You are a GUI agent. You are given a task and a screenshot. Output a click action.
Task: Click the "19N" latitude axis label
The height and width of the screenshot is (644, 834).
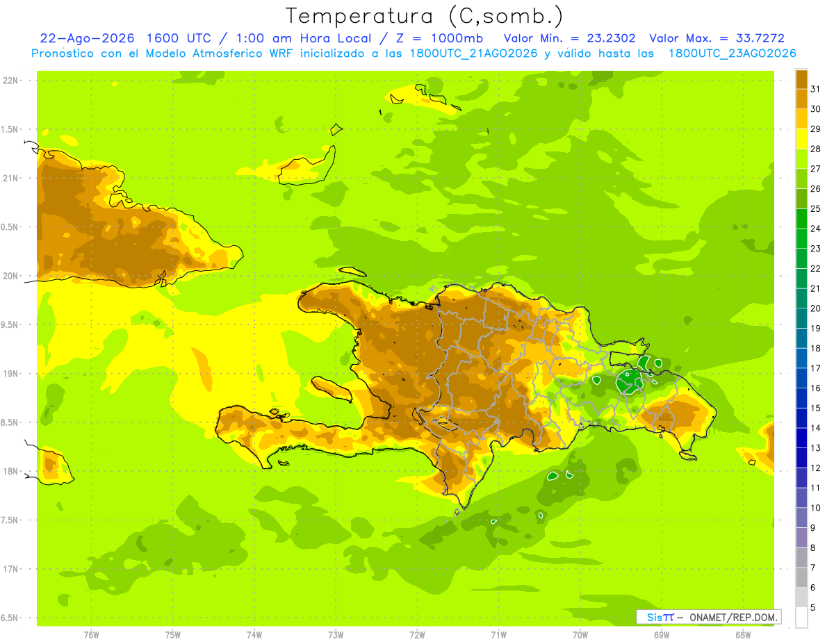[11, 374]
